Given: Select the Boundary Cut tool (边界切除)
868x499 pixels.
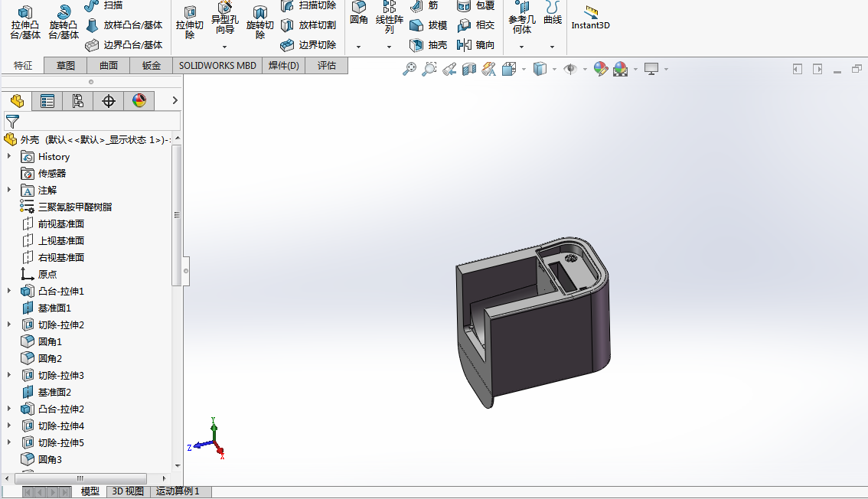Looking at the screenshot, I should 308,45.
